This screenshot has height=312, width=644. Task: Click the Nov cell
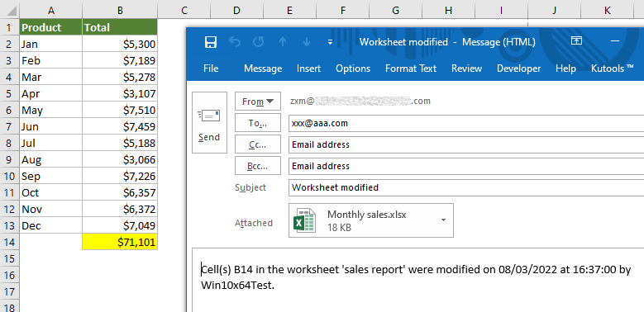pos(51,209)
